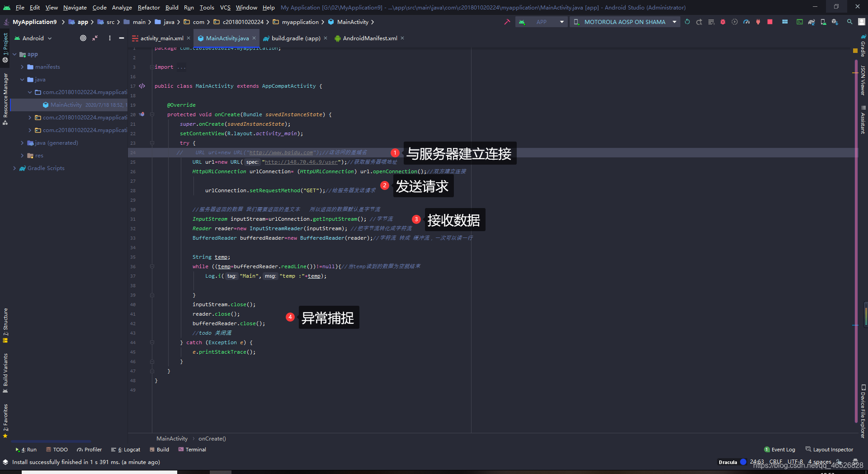The height and width of the screenshot is (474, 868).
Task: Collapse the app module node
Action: click(x=14, y=54)
